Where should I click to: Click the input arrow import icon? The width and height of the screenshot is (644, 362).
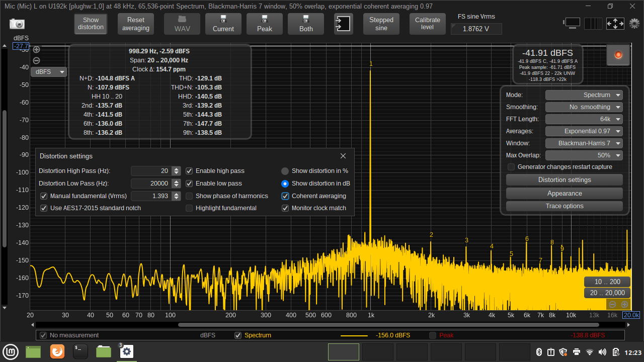click(x=344, y=24)
